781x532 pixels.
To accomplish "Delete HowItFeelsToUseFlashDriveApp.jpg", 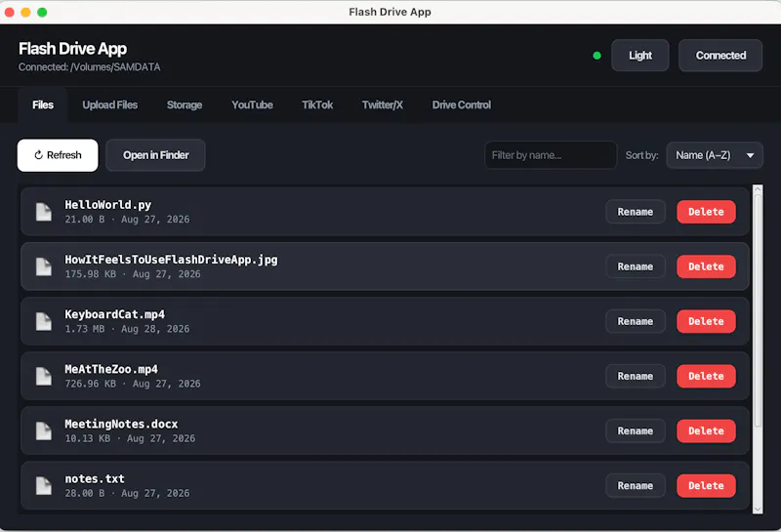I will [x=706, y=266].
